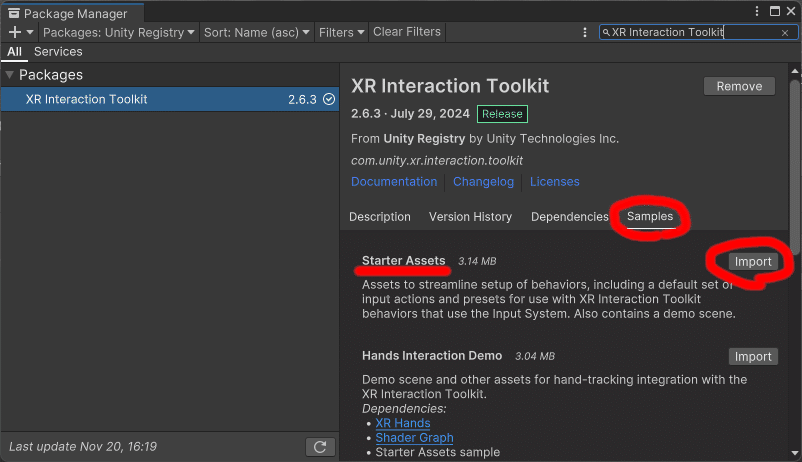Click the Clear Filters button

(407, 32)
